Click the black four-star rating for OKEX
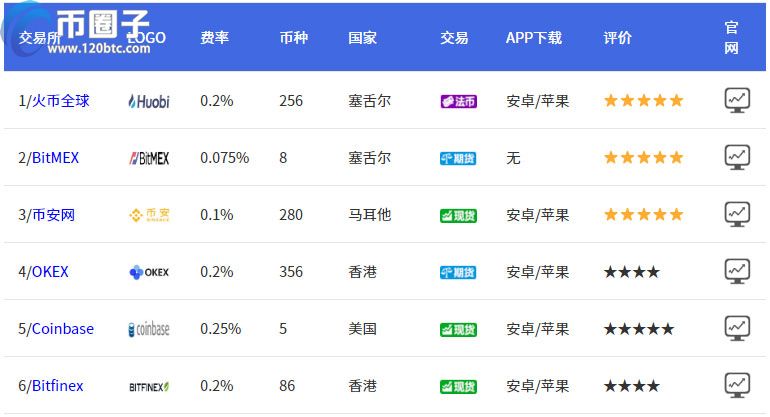The height and width of the screenshot is (417, 770). coord(632,272)
